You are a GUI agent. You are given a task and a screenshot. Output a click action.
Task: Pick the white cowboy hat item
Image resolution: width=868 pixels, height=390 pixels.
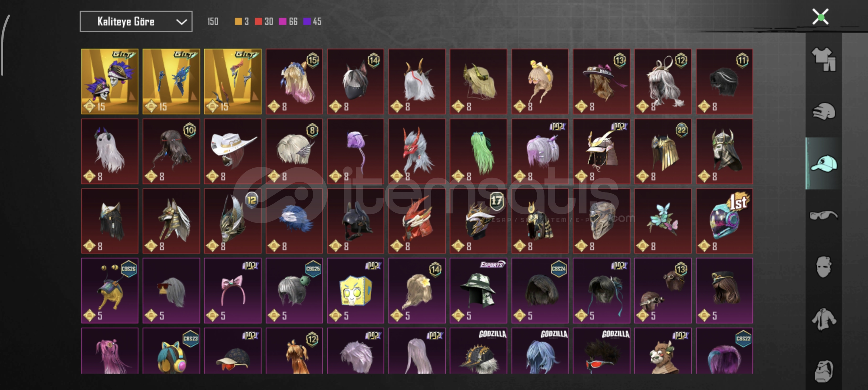[233, 151]
